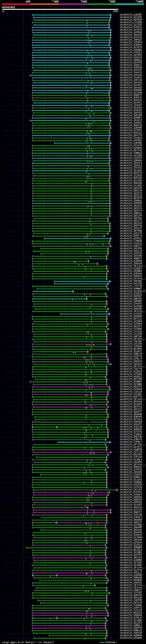Select label UniRef100_Q6YNS1

pyautogui.click(x=131, y=55)
